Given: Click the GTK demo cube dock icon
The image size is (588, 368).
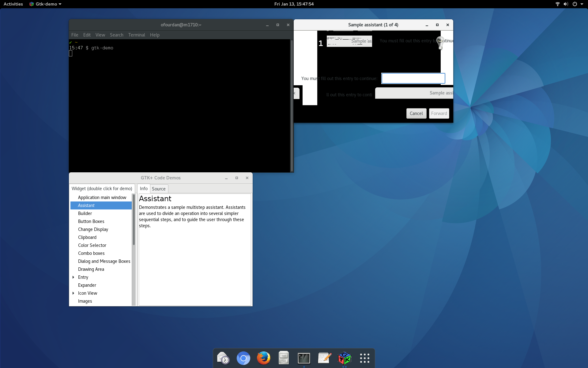Looking at the screenshot, I should tap(345, 358).
